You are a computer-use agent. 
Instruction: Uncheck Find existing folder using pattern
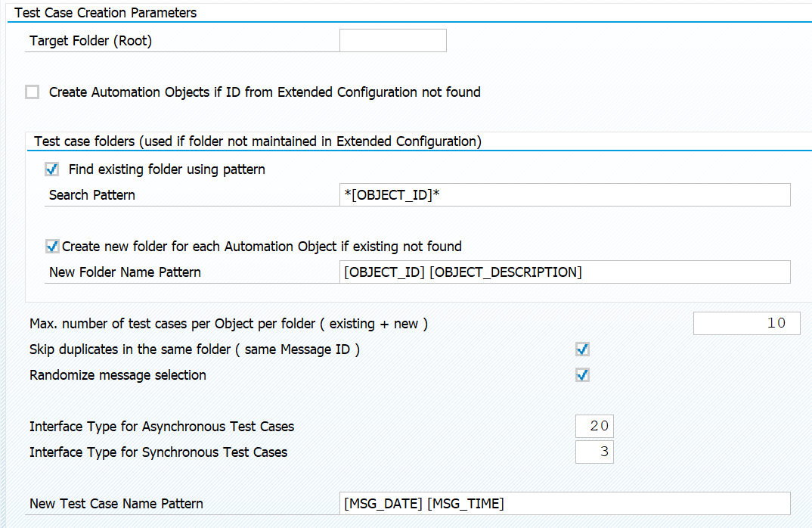coord(52,169)
